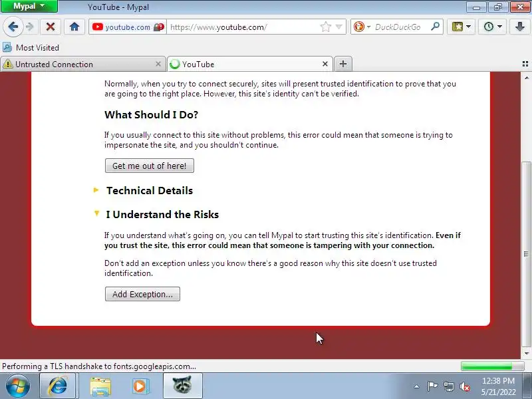Viewport: 532px width, 399px height.
Task: Open the tab groups grid icon
Action: [x=525, y=64]
